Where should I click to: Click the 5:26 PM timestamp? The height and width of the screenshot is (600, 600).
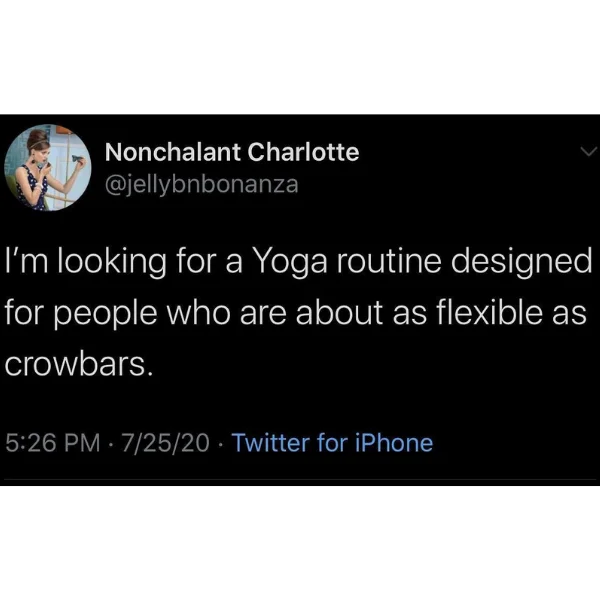pyautogui.click(x=53, y=443)
